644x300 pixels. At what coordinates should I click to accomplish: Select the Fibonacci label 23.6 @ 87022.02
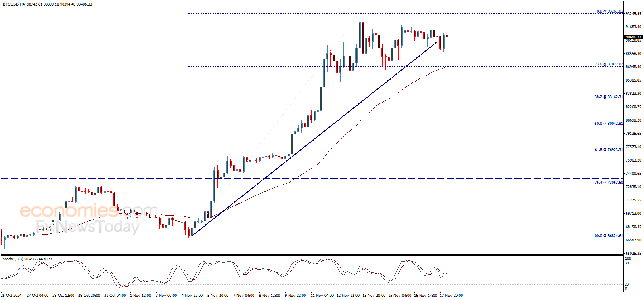point(608,64)
